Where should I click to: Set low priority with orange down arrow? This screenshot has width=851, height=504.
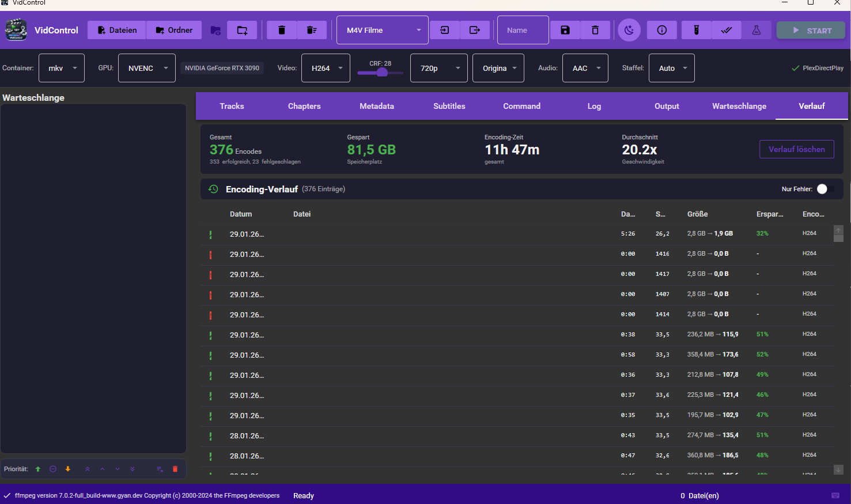tap(68, 469)
